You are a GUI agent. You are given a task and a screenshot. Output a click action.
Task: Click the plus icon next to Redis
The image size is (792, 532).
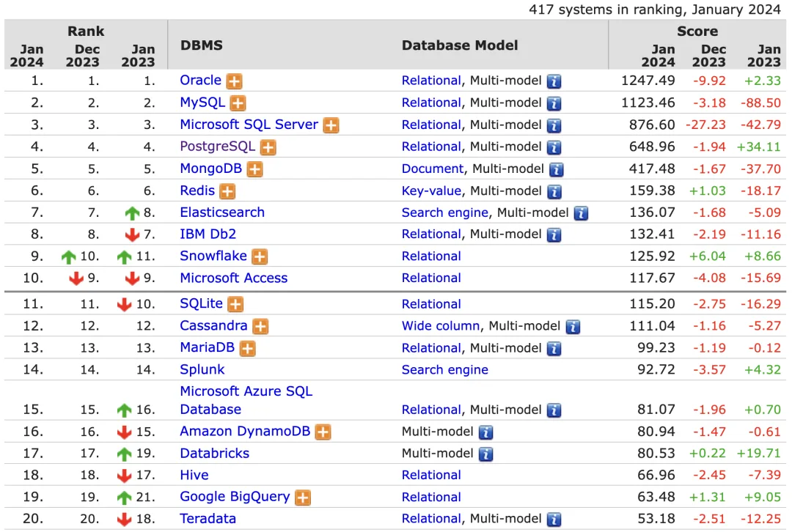pos(227,191)
